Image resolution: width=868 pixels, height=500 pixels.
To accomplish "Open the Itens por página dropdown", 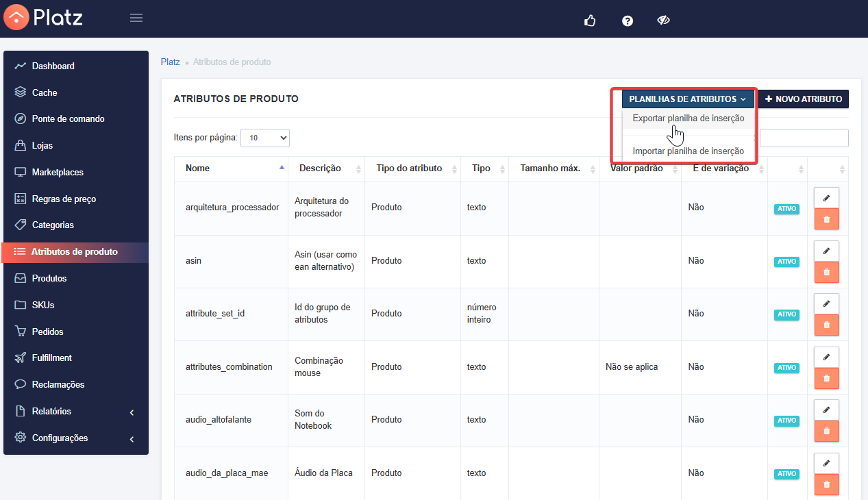I will [x=265, y=138].
